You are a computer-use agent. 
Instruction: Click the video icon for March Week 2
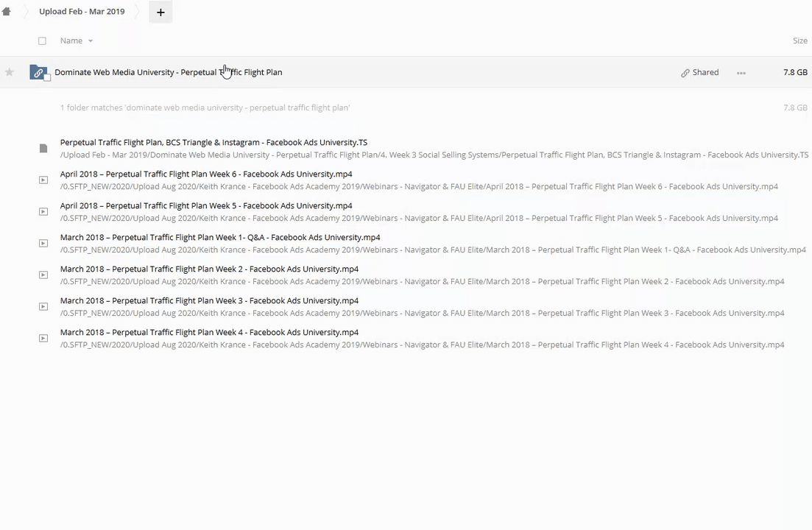(43, 275)
